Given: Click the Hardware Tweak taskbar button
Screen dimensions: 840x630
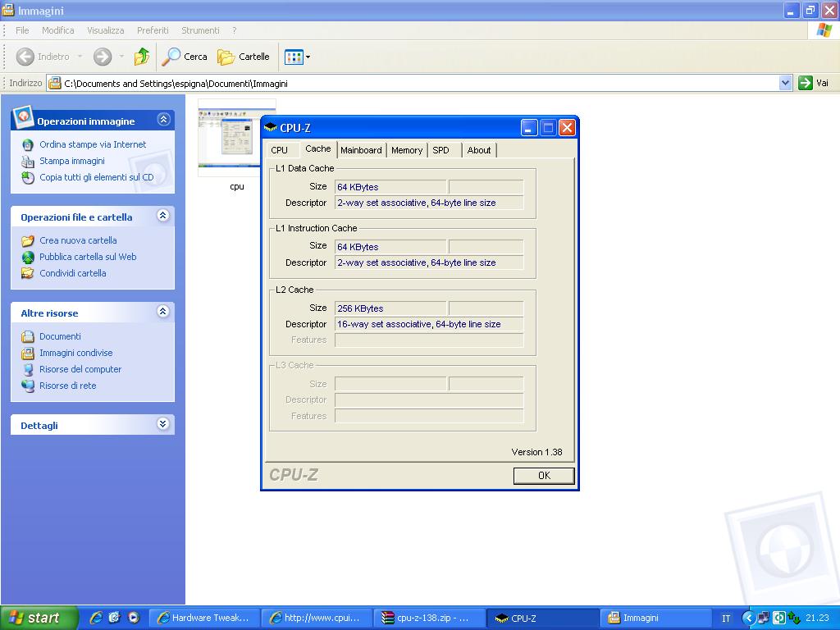Looking at the screenshot, I should click(x=204, y=619).
